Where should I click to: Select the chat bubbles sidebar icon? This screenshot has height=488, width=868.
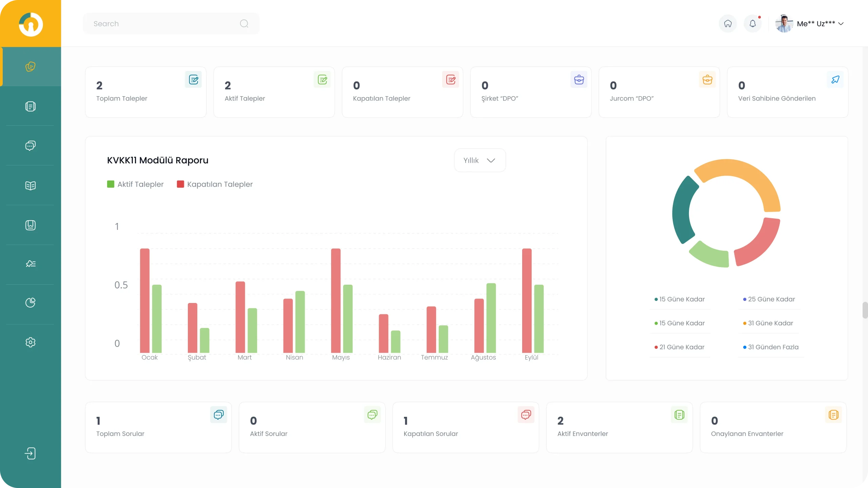[x=31, y=146]
